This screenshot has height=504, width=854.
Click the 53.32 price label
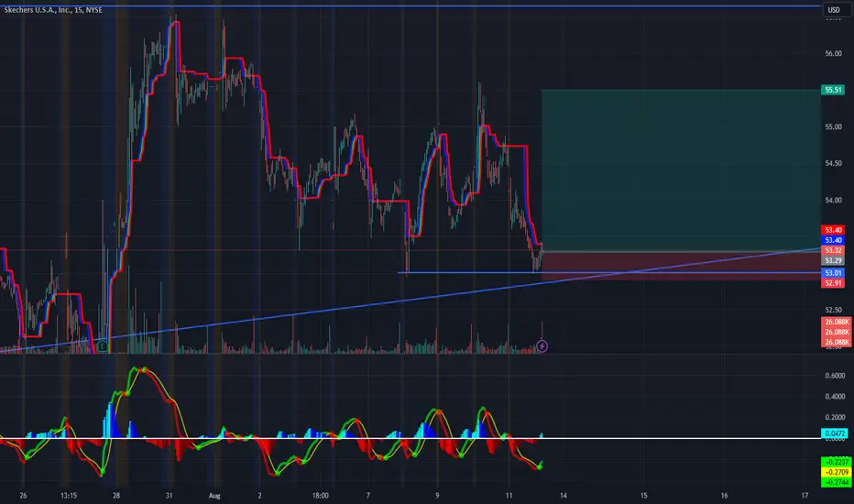(x=833, y=251)
